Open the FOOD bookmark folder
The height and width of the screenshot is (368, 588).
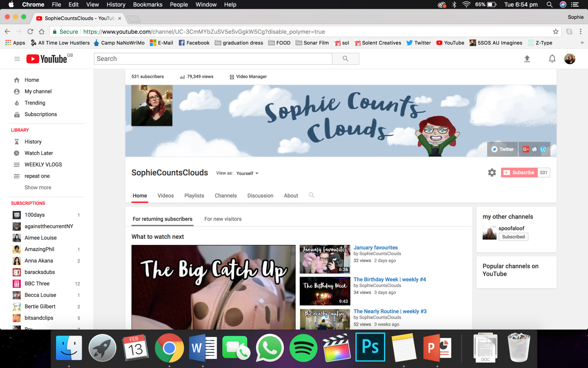[279, 43]
